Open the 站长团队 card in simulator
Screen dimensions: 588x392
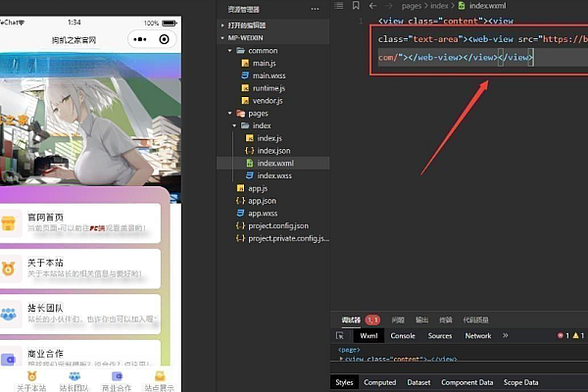[x=79, y=314]
